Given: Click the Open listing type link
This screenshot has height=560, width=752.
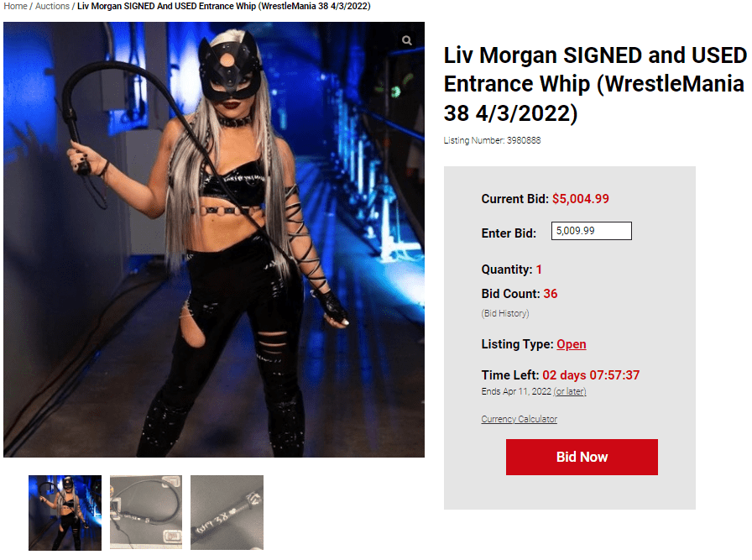Looking at the screenshot, I should pos(572,344).
